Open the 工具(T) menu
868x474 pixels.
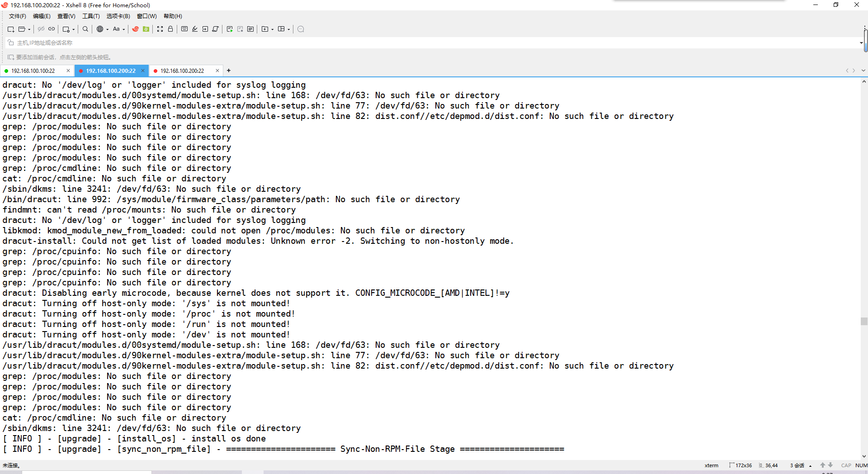(91, 16)
